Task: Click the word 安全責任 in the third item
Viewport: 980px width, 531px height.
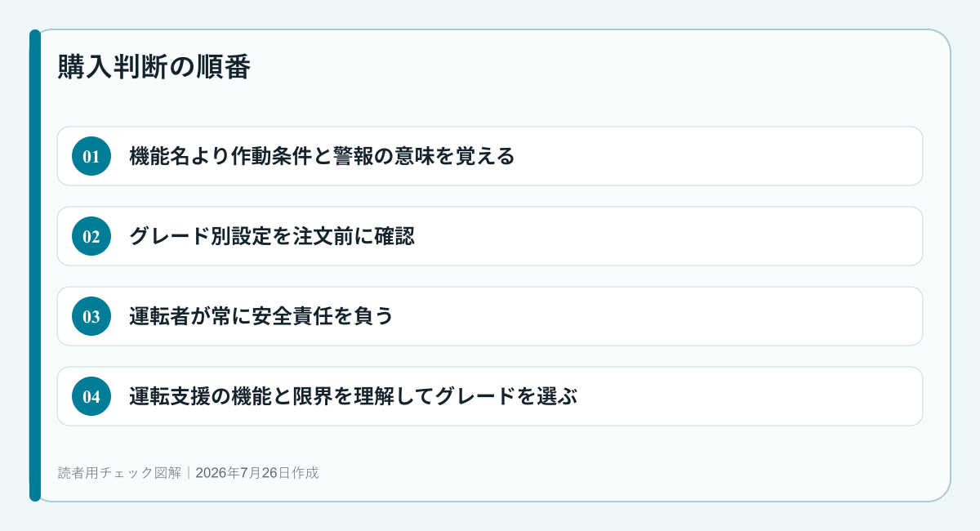Action: [x=292, y=316]
